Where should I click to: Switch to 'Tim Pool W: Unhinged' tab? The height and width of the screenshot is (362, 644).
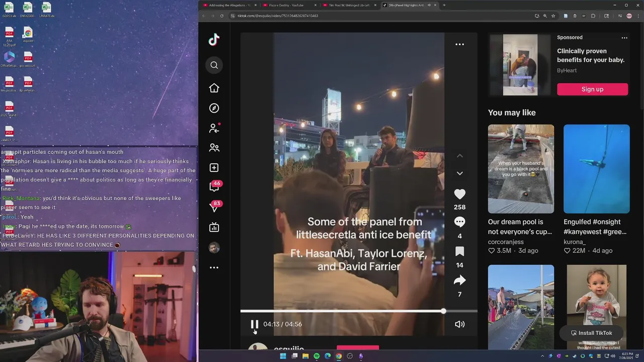pos(349,5)
